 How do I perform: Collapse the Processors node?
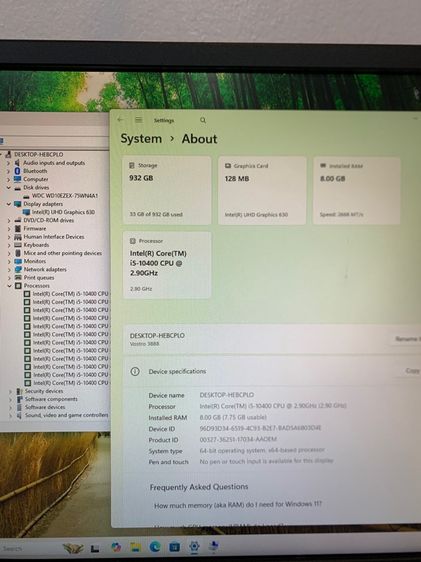(x=9, y=286)
